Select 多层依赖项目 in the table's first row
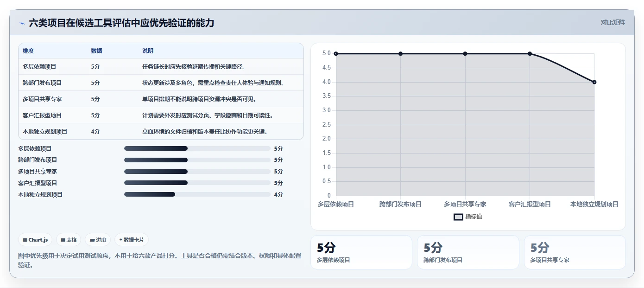 coord(39,67)
